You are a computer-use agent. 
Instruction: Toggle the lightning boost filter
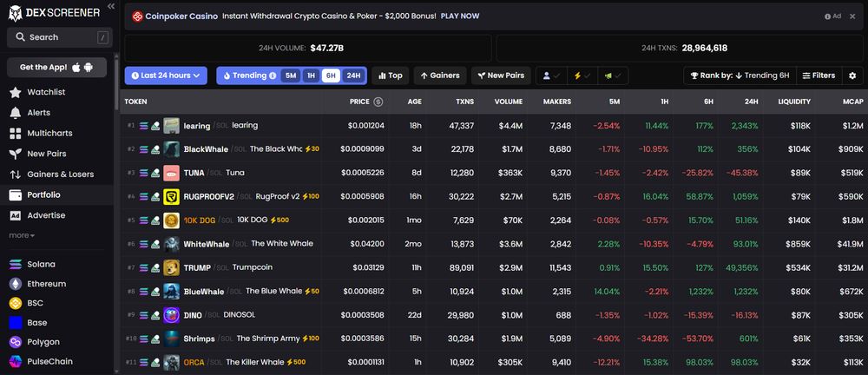(x=582, y=76)
